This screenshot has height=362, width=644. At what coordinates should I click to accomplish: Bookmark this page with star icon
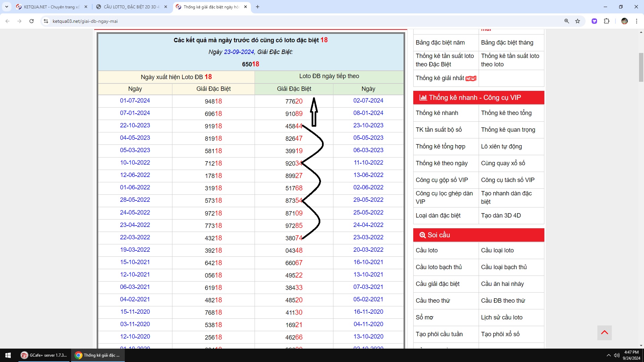click(578, 21)
